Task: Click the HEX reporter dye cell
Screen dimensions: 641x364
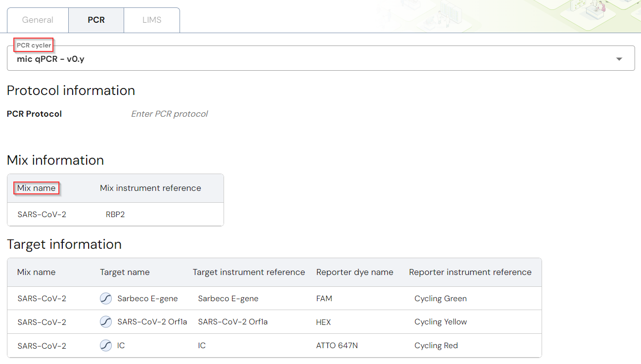Action: 323,322
